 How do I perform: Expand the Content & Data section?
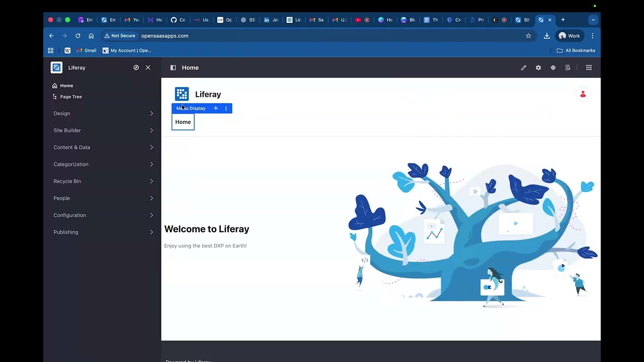click(103, 147)
